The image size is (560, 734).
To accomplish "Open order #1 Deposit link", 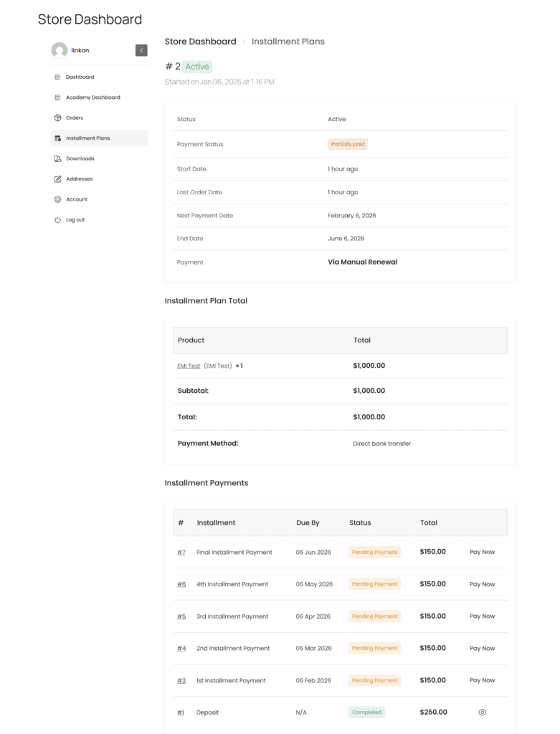I will pos(181,712).
